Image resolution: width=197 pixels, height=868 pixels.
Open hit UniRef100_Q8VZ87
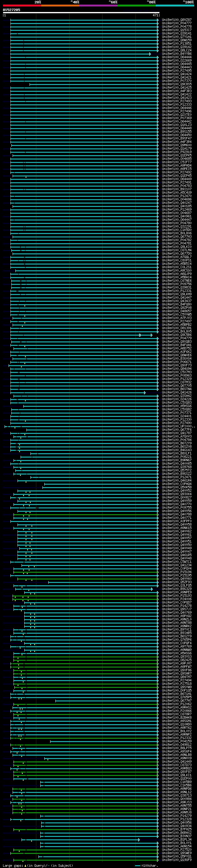(177, 20)
